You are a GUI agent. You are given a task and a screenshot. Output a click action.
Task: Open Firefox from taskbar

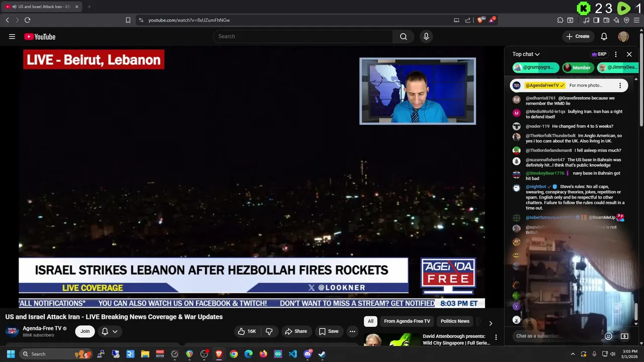(x=263, y=354)
